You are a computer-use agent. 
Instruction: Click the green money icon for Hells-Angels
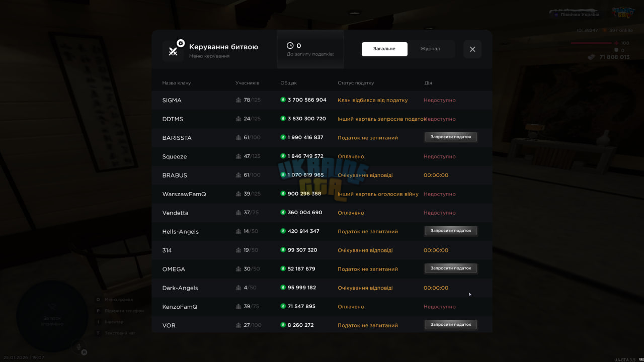click(x=283, y=231)
